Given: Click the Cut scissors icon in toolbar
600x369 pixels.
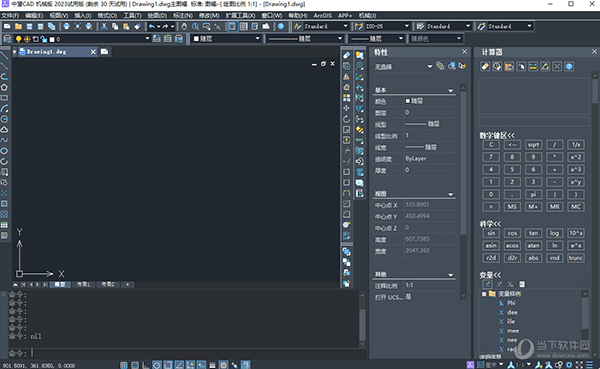Looking at the screenshot, I should click(104, 26).
